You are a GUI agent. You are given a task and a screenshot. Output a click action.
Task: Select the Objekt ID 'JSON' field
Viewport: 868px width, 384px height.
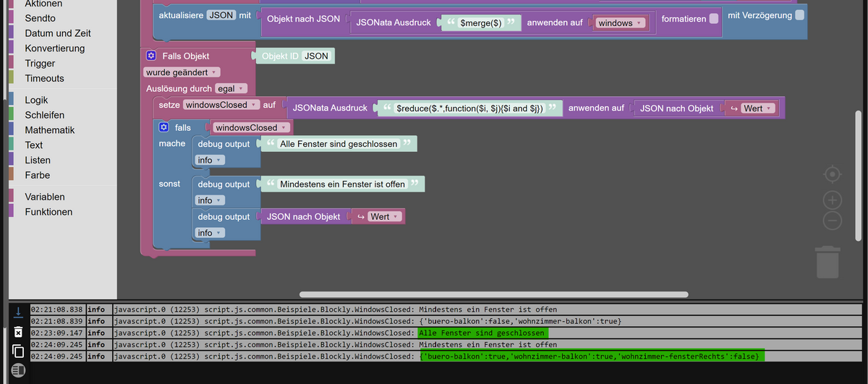(317, 56)
